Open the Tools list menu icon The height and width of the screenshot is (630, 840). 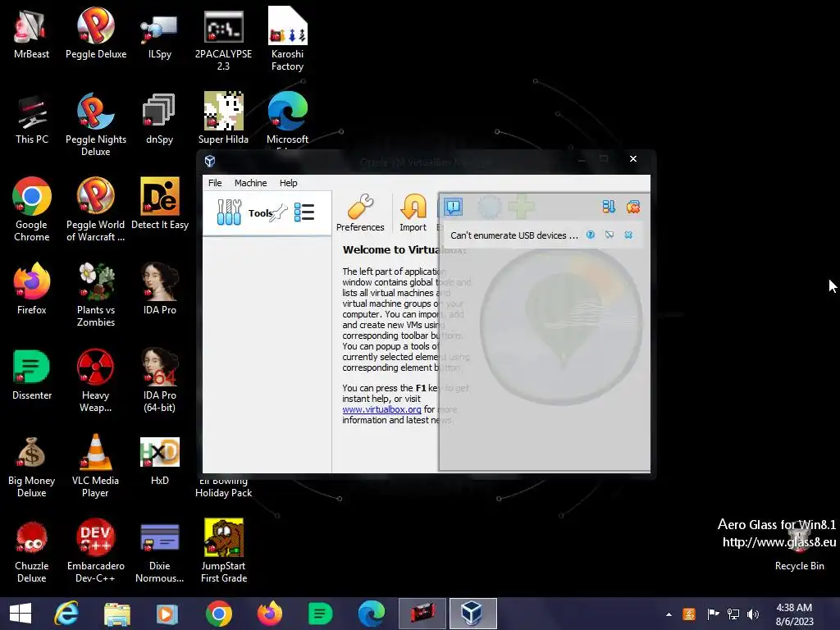tap(304, 212)
